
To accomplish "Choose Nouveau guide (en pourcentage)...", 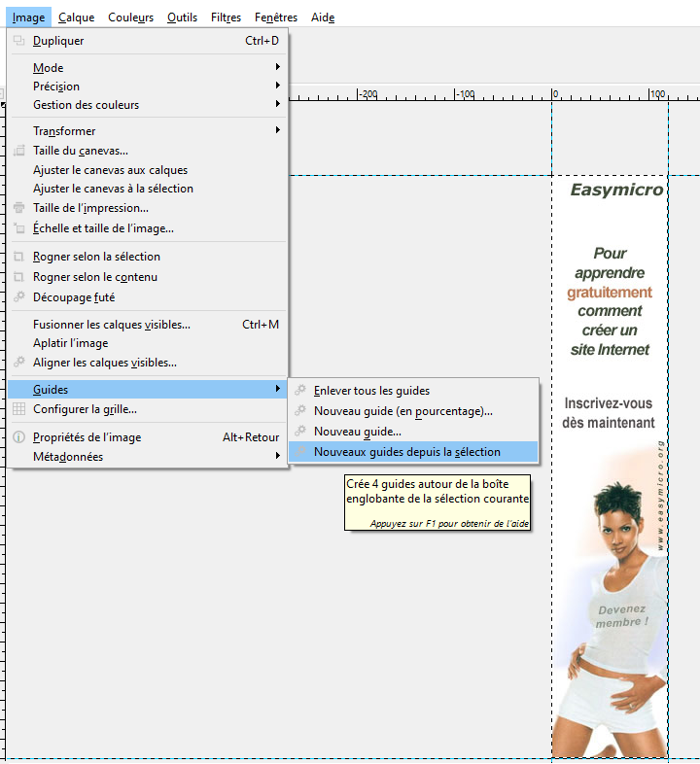I will (x=414, y=411).
